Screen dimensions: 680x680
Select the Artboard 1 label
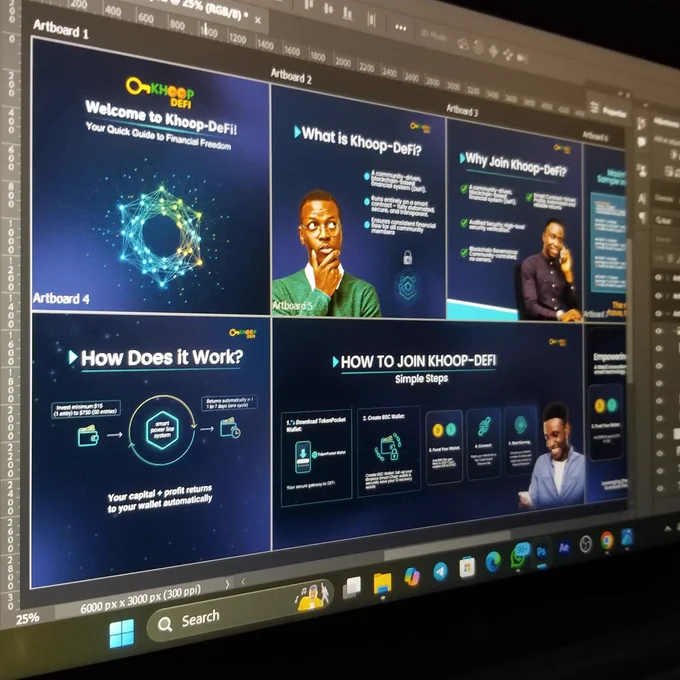[61, 29]
